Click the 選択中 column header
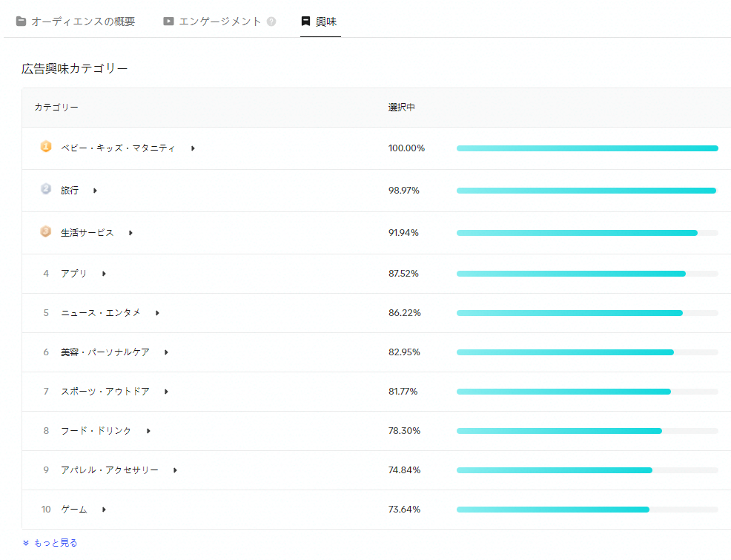Screen dimensions: 731x560 click(x=401, y=108)
